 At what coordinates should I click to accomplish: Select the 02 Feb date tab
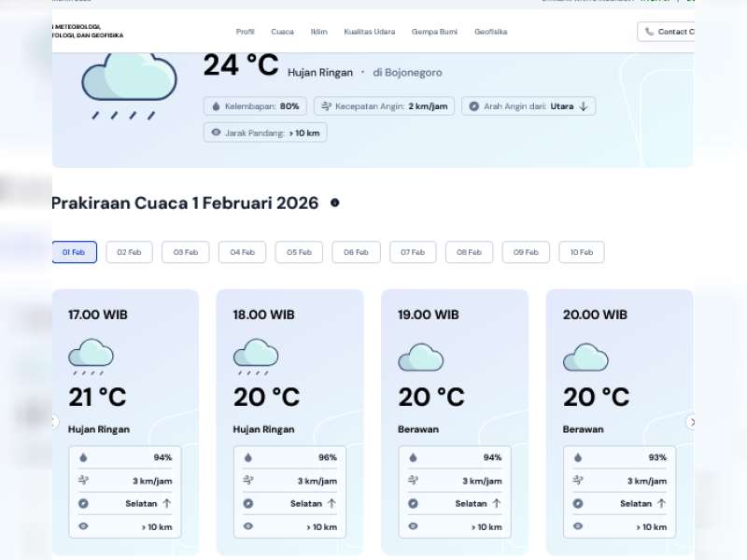130,252
